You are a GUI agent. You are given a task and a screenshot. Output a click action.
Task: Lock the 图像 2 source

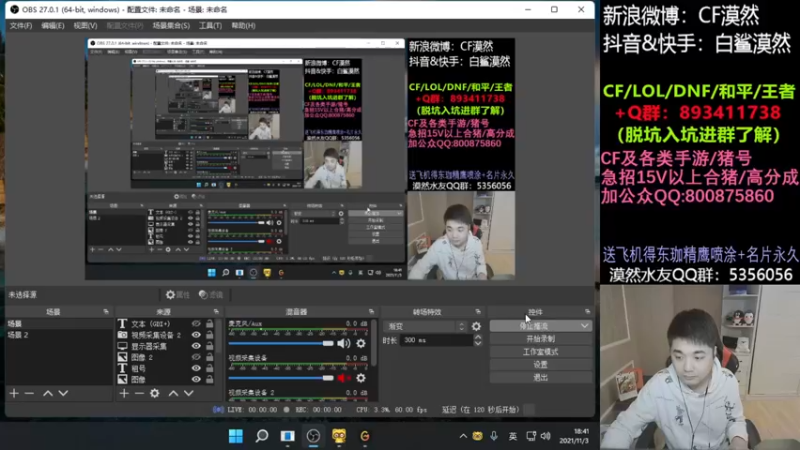pyautogui.click(x=210, y=357)
